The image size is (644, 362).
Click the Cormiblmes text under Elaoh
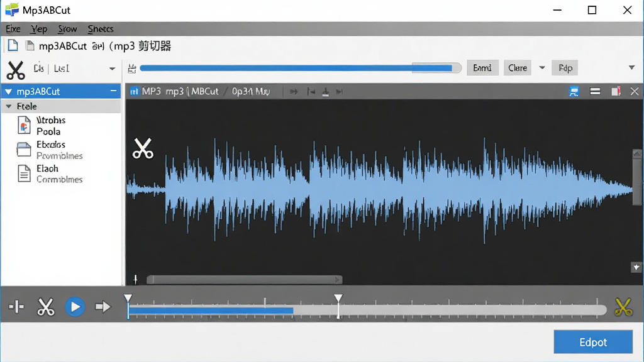pyautogui.click(x=60, y=179)
